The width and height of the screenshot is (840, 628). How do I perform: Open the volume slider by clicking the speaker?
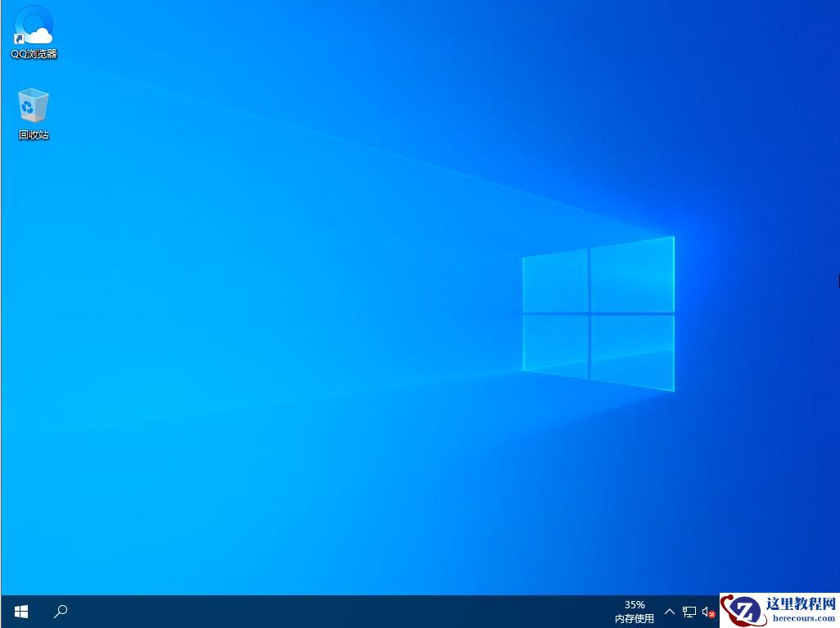tap(705, 611)
